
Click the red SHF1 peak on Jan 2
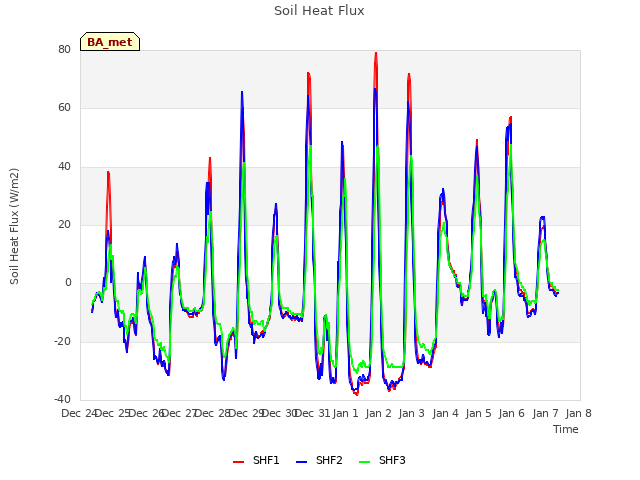(x=376, y=53)
